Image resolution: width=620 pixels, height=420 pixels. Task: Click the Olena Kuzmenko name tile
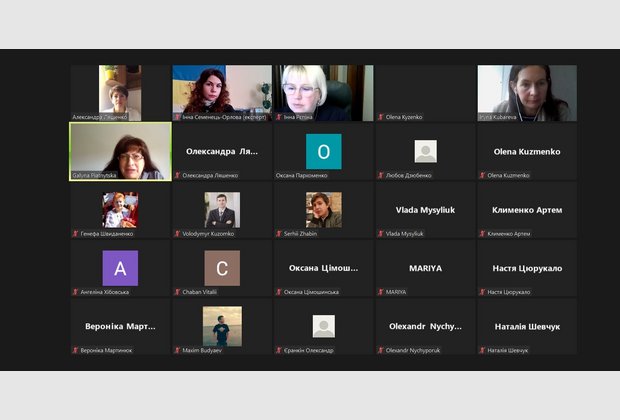[527, 152]
